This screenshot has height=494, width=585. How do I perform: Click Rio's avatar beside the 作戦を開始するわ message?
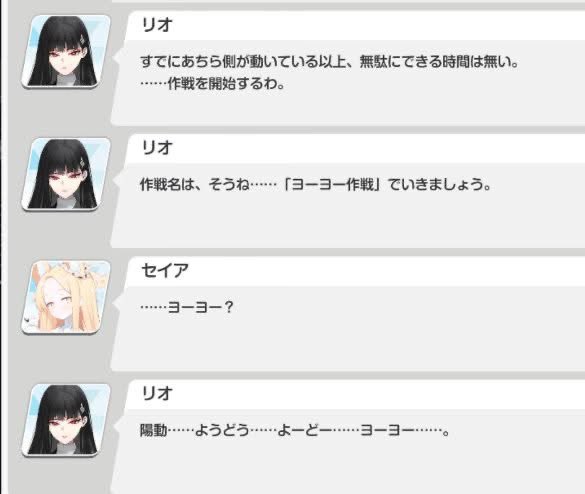[x=66, y=51]
